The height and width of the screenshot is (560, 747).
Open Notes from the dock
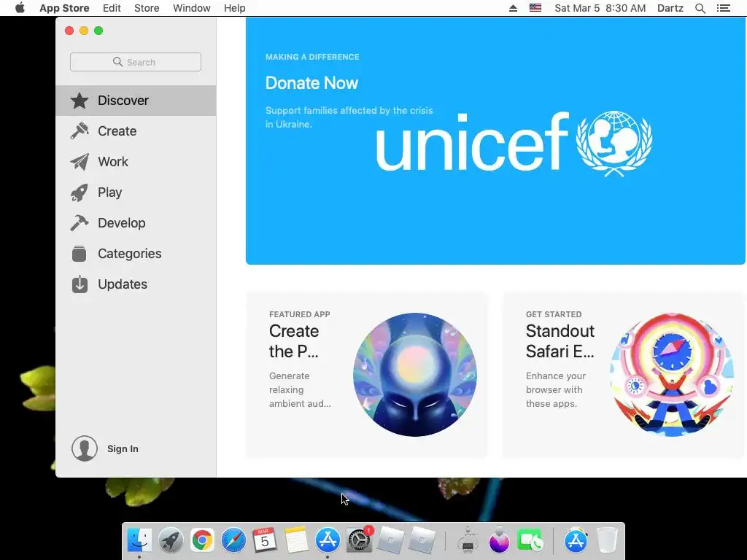[296, 540]
